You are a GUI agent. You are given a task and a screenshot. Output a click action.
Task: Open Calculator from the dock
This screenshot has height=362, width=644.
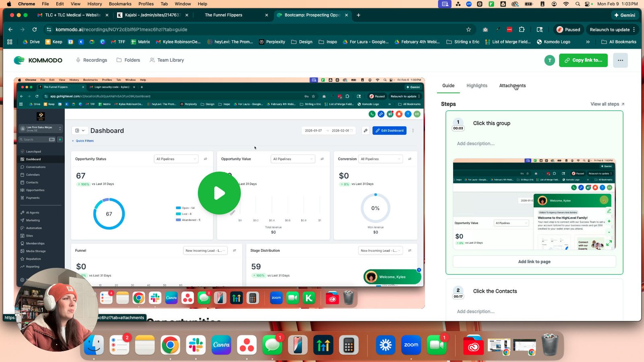[349, 345]
